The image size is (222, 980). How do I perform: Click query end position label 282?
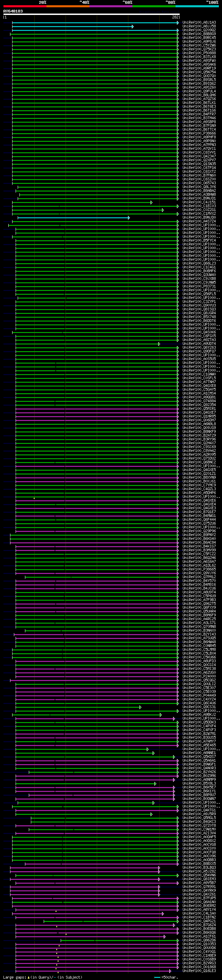[x=175, y=17]
